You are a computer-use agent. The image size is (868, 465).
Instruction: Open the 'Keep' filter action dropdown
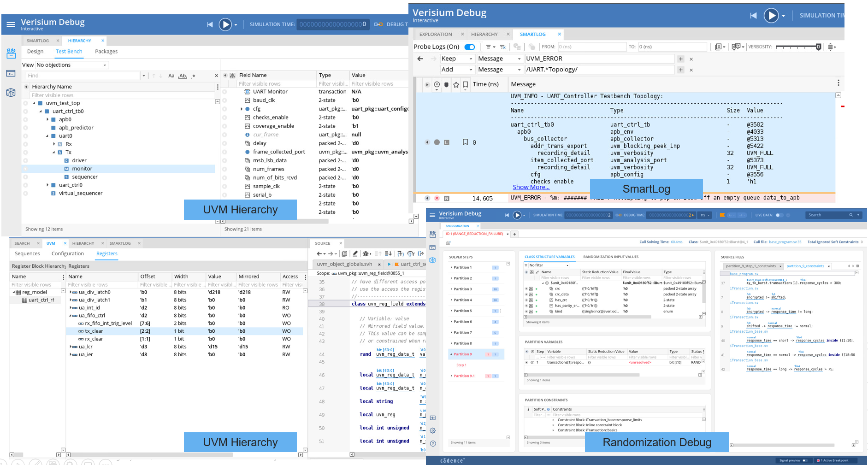pyautogui.click(x=456, y=59)
